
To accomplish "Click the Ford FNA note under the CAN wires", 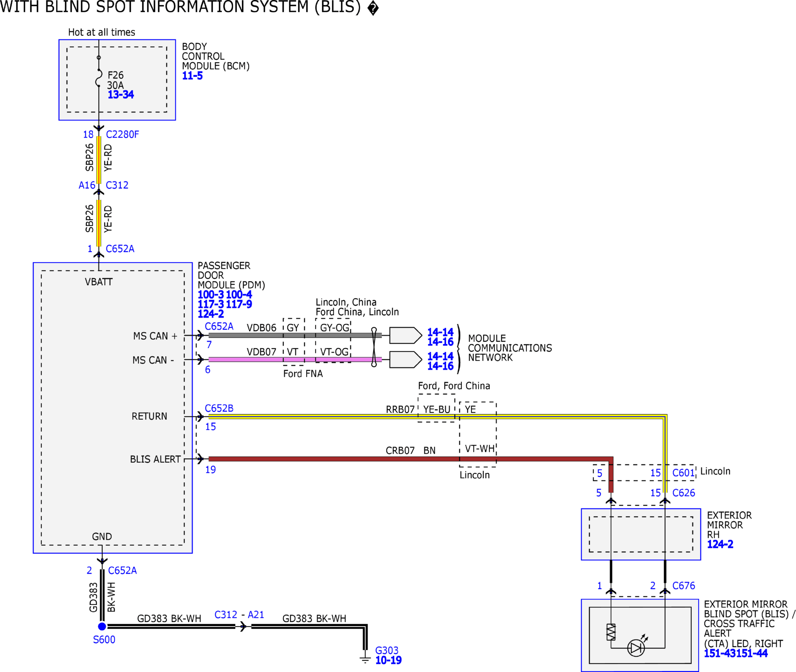I will coord(303,374).
